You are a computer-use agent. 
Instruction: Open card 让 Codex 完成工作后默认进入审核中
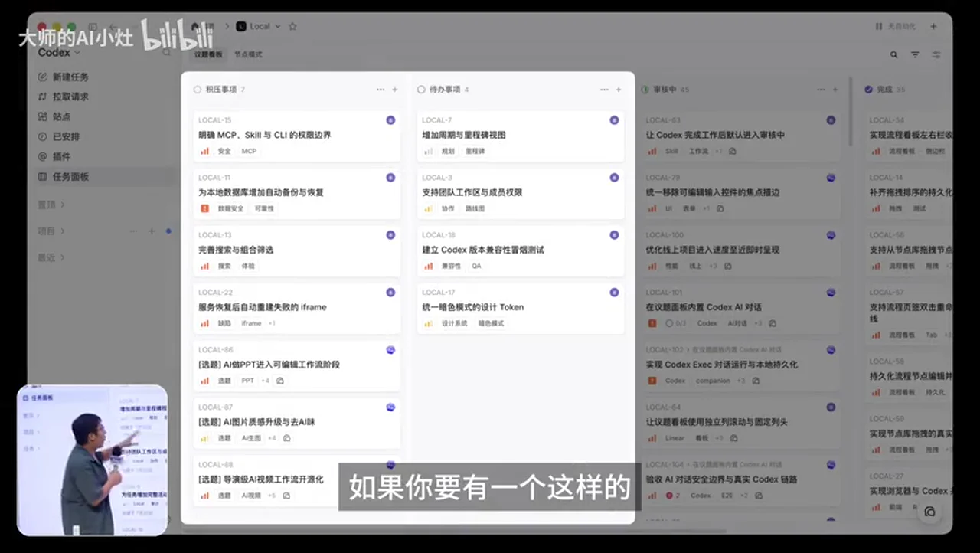[740, 135]
